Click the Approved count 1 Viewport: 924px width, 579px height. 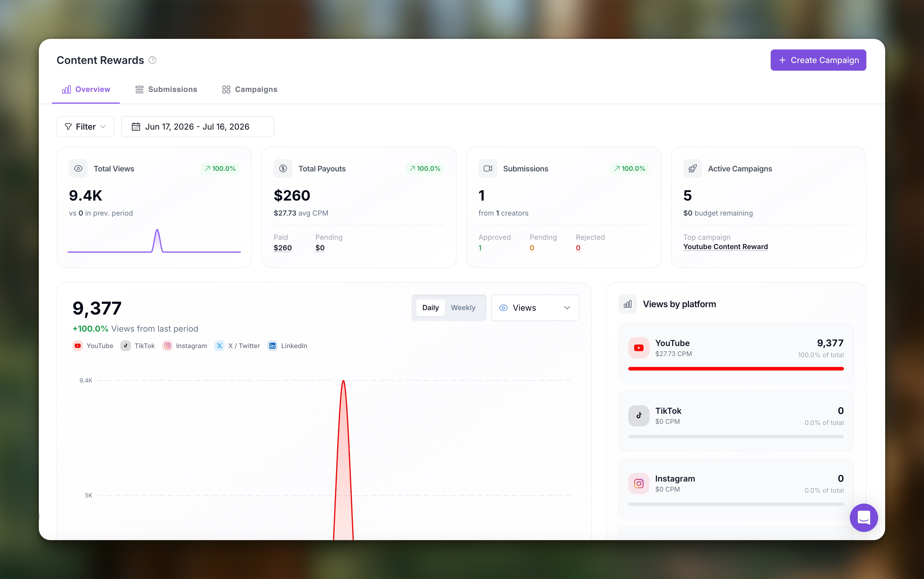click(x=480, y=248)
